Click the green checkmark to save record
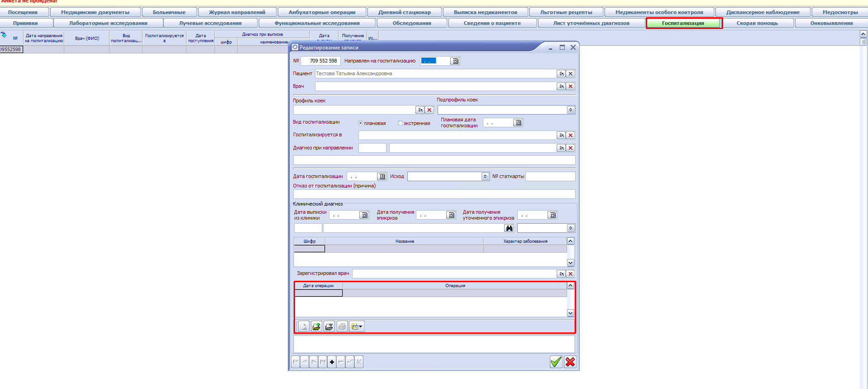 click(x=556, y=362)
